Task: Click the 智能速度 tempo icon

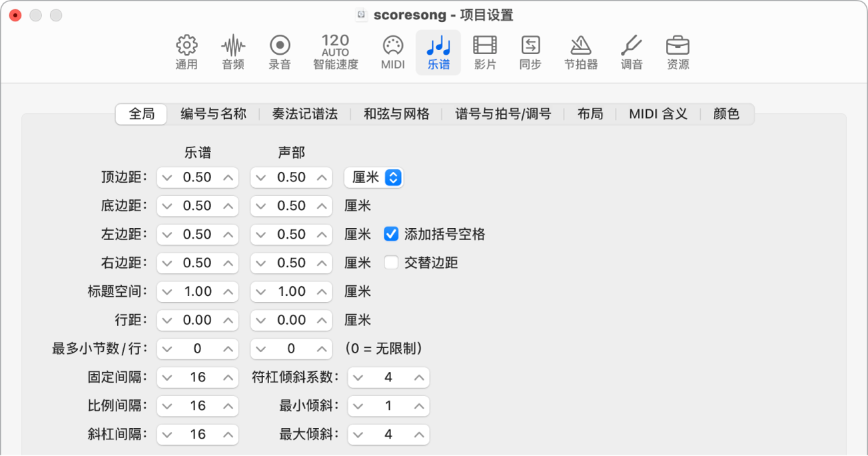Action: click(x=335, y=52)
